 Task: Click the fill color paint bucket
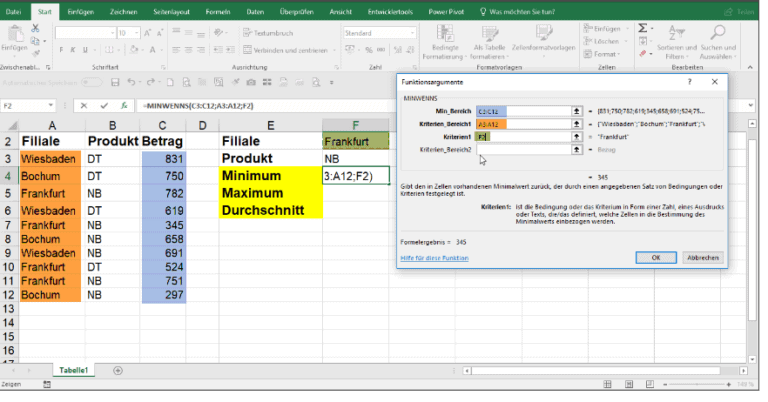point(134,49)
